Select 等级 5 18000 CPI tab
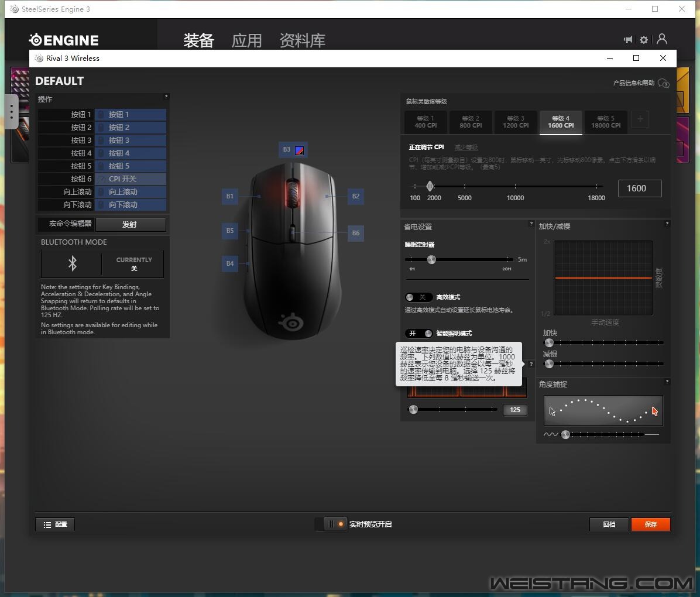 pos(606,122)
